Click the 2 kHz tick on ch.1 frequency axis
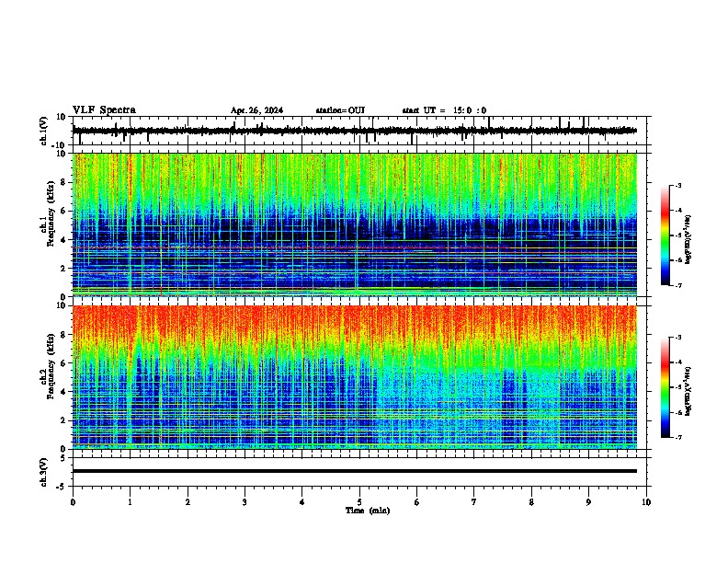The image size is (728, 563). coord(64,269)
